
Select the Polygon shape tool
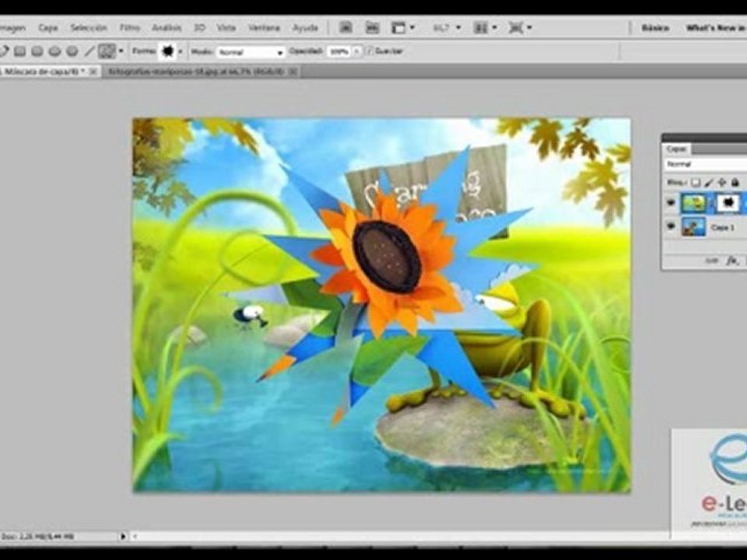(72, 51)
